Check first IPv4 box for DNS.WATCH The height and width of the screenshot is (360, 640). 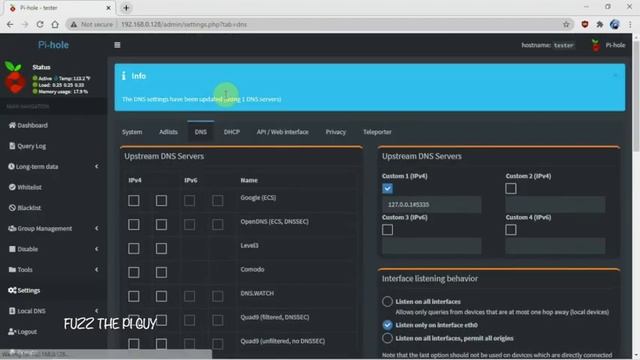coord(133,296)
